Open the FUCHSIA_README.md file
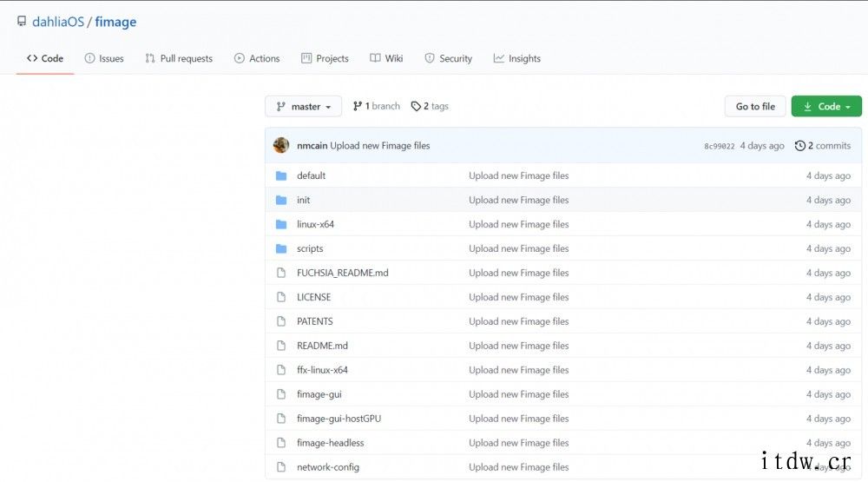 [x=343, y=273]
